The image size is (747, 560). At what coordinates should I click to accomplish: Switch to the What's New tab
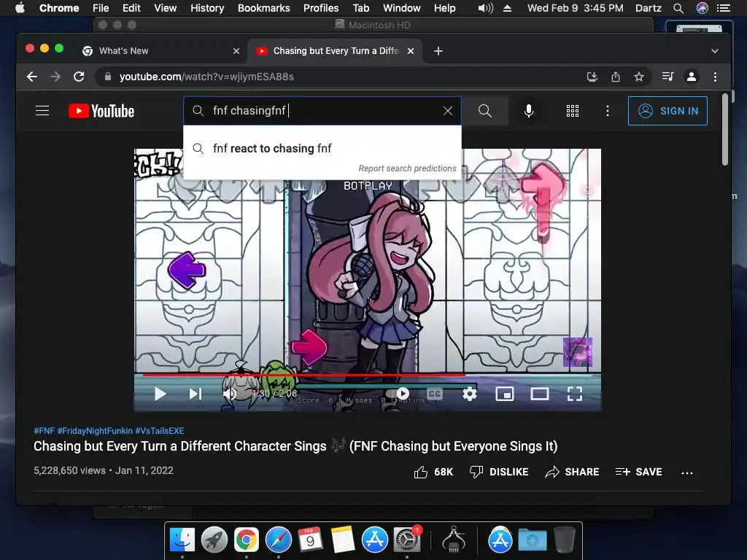pyautogui.click(x=162, y=51)
